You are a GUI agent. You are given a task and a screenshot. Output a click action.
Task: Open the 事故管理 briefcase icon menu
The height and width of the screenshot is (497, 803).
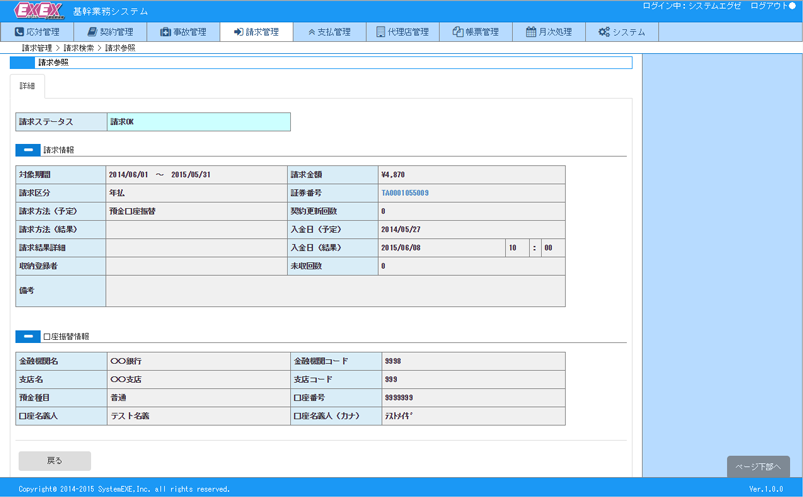(x=183, y=32)
